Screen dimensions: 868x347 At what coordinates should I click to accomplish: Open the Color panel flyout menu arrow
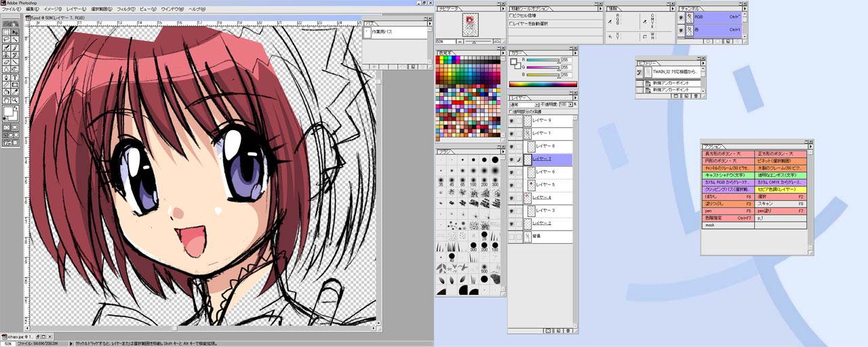(x=576, y=53)
